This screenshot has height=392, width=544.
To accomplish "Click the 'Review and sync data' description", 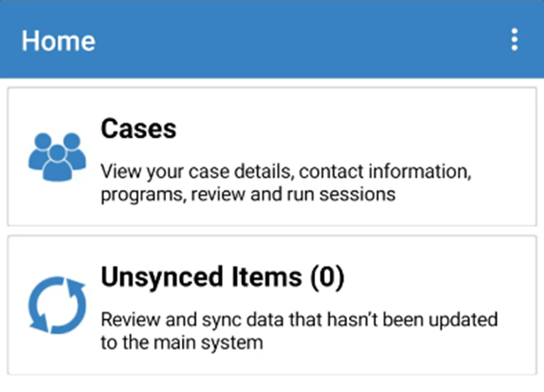I will click(299, 331).
